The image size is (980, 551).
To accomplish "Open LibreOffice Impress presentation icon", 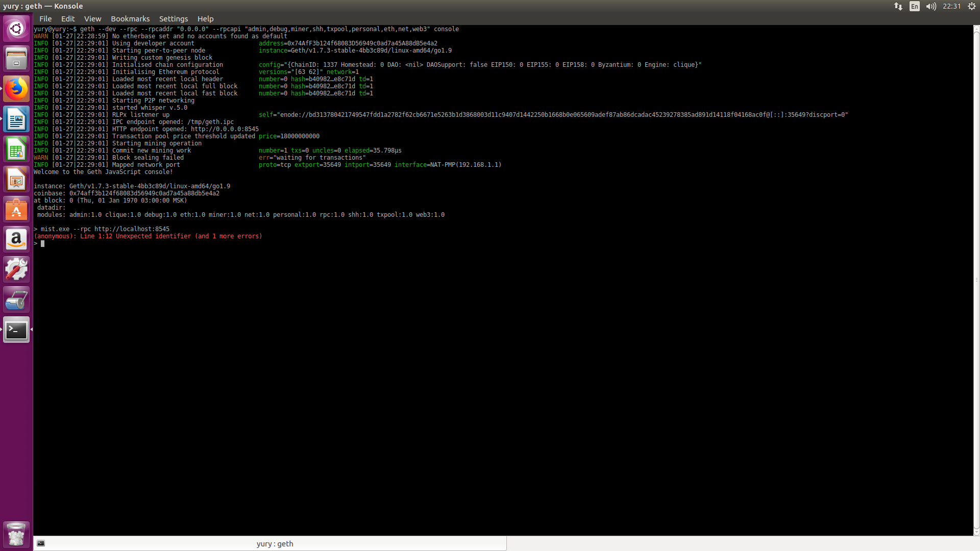I will tap(16, 179).
